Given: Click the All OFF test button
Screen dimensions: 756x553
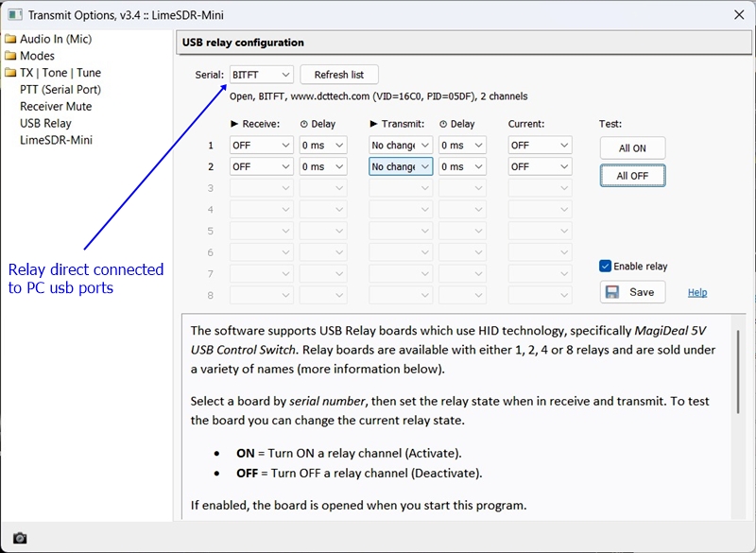Looking at the screenshot, I should coord(632,176).
